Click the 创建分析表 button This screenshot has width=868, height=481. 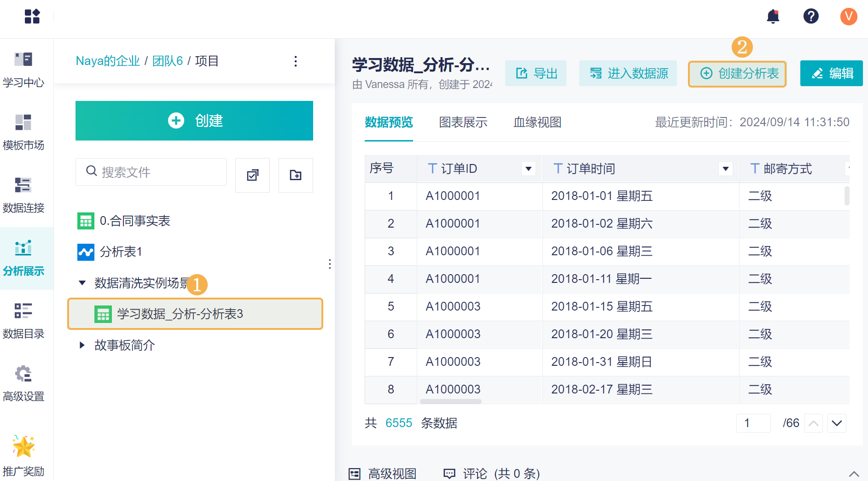click(737, 74)
